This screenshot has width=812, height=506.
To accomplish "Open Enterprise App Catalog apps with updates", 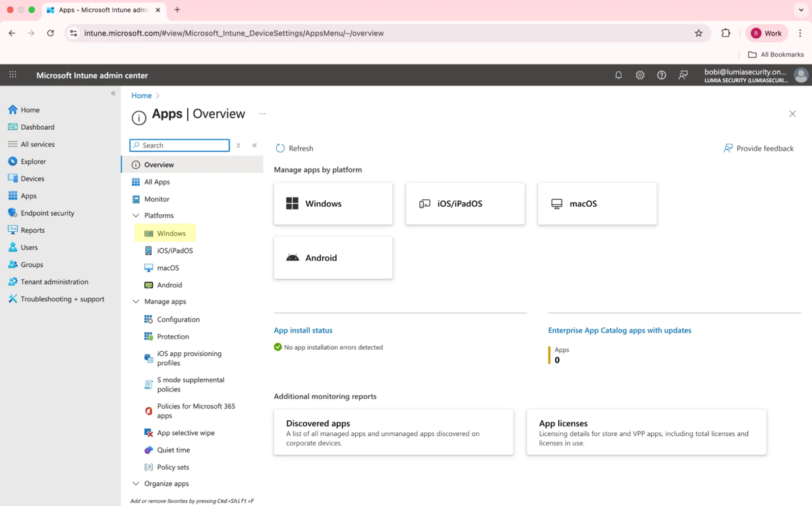I will coord(620,330).
